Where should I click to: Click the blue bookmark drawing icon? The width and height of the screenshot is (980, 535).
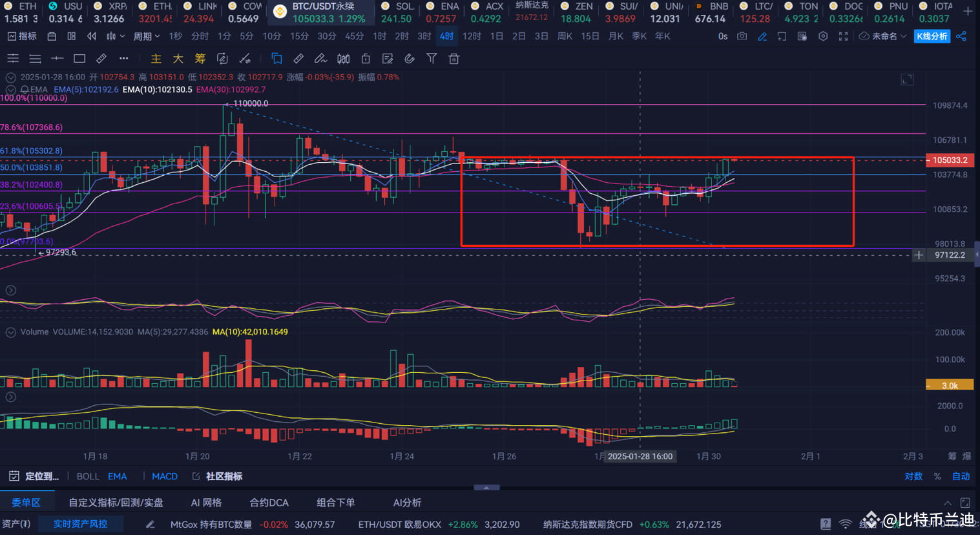click(x=276, y=59)
